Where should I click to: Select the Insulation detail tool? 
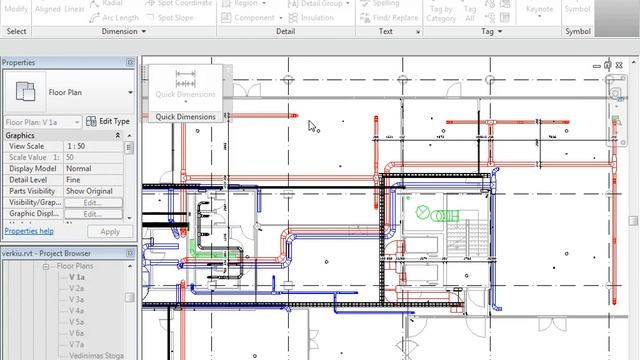tap(311, 18)
